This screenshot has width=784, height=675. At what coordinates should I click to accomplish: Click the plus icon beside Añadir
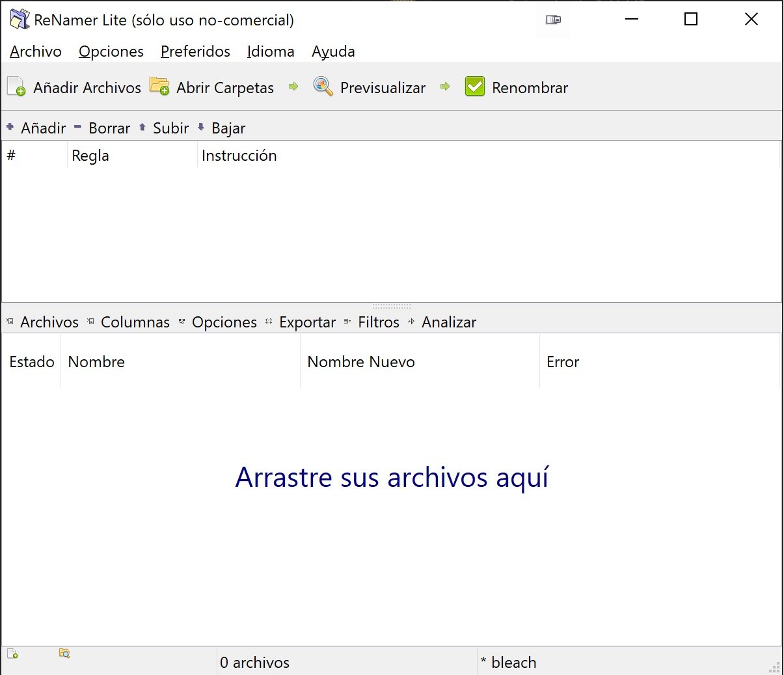10,127
